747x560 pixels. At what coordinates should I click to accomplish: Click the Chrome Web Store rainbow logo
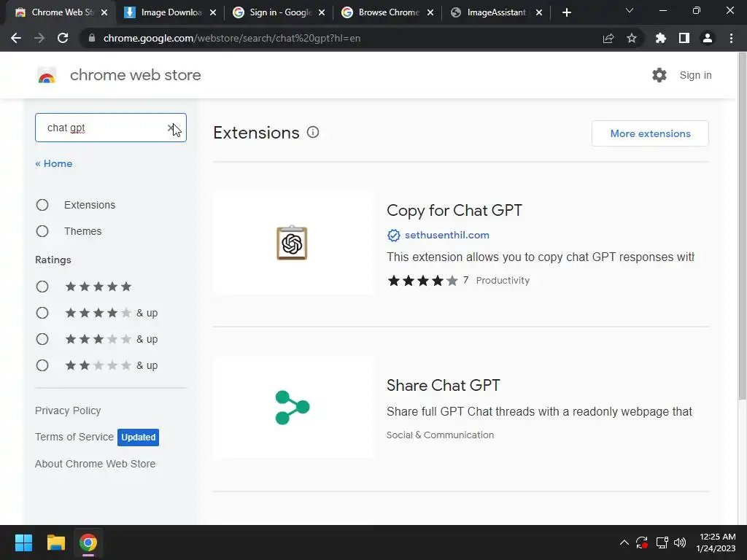click(x=47, y=75)
